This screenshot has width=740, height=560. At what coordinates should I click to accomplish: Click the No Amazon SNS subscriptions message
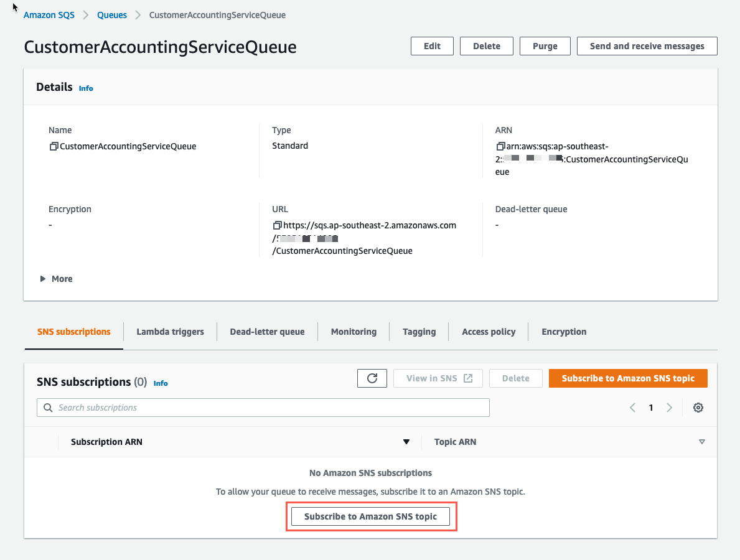(370, 473)
